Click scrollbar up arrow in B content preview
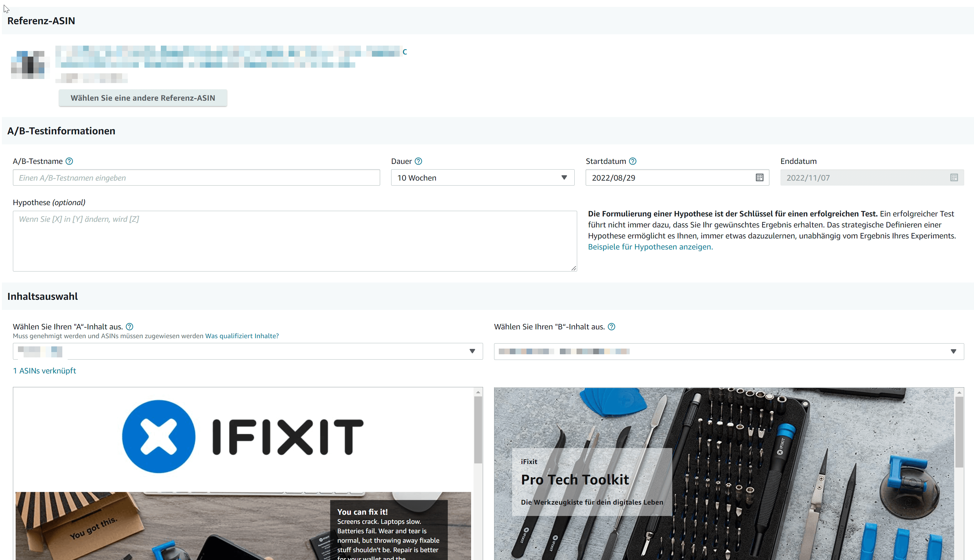The image size is (974, 560). pyautogui.click(x=960, y=392)
